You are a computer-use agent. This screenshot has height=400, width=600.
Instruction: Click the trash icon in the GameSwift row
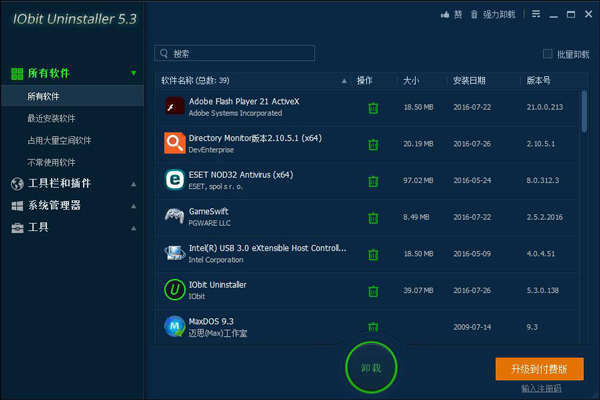(x=373, y=218)
